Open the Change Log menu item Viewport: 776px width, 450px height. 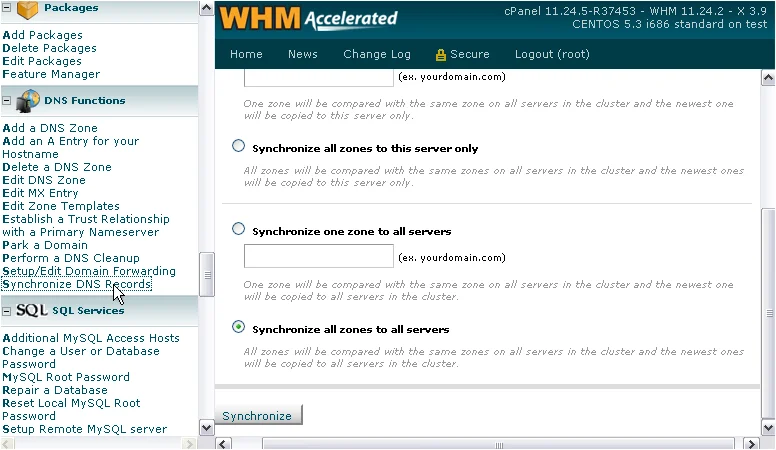pyautogui.click(x=376, y=55)
